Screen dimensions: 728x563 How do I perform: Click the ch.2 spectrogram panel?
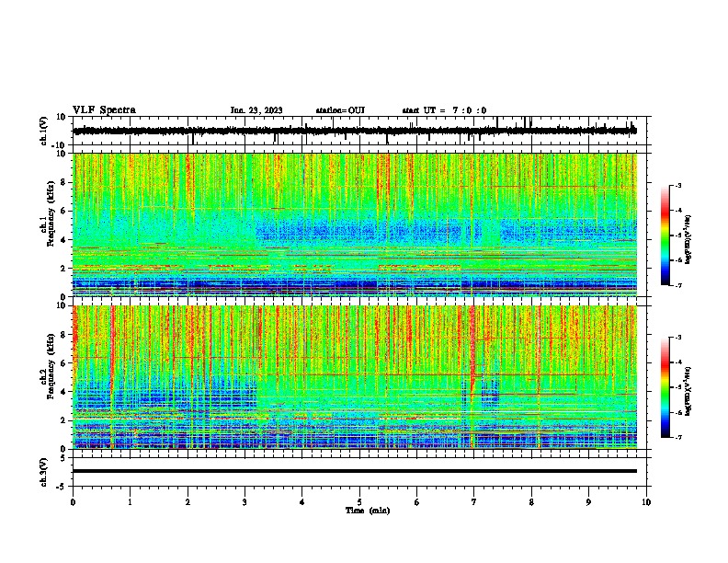pyautogui.click(x=355, y=377)
